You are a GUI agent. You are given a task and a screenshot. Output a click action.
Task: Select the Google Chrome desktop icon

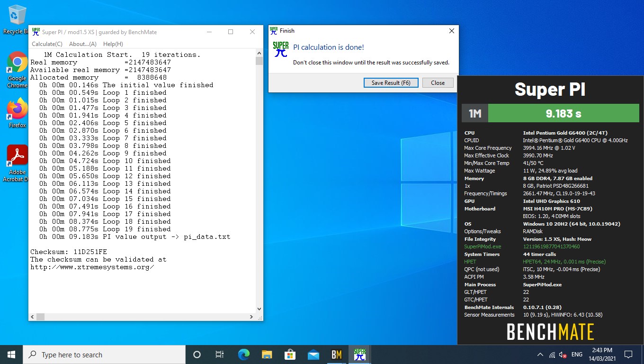(x=17, y=70)
